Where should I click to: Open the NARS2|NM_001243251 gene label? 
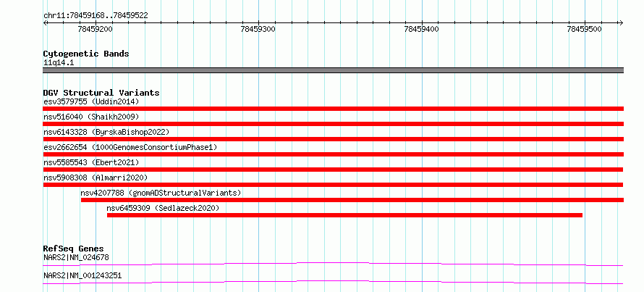(x=82, y=275)
